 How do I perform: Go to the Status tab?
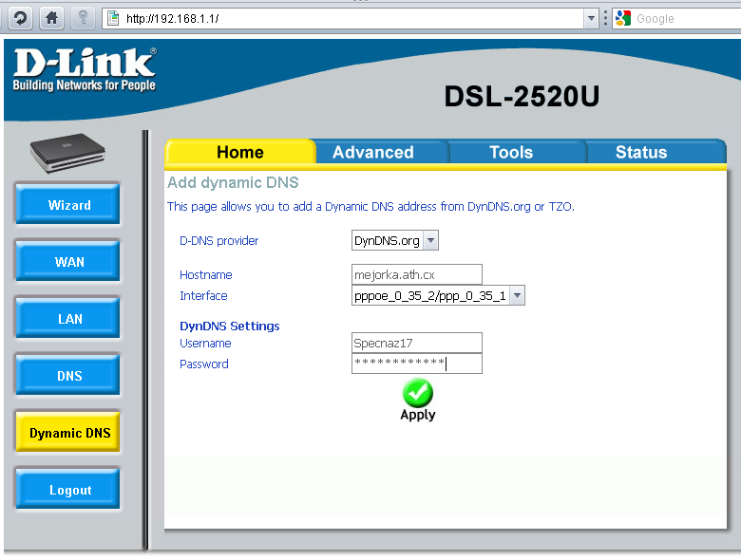click(641, 152)
